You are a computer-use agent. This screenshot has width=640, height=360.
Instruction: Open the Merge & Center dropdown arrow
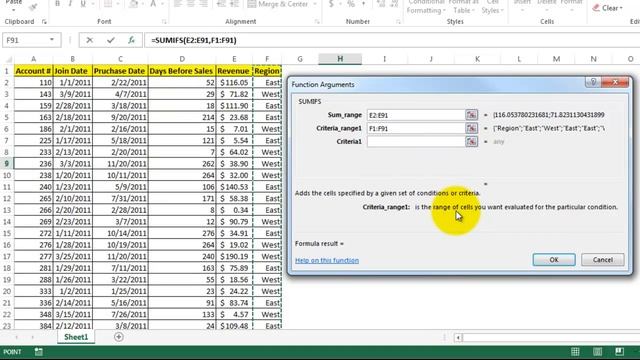315,4
